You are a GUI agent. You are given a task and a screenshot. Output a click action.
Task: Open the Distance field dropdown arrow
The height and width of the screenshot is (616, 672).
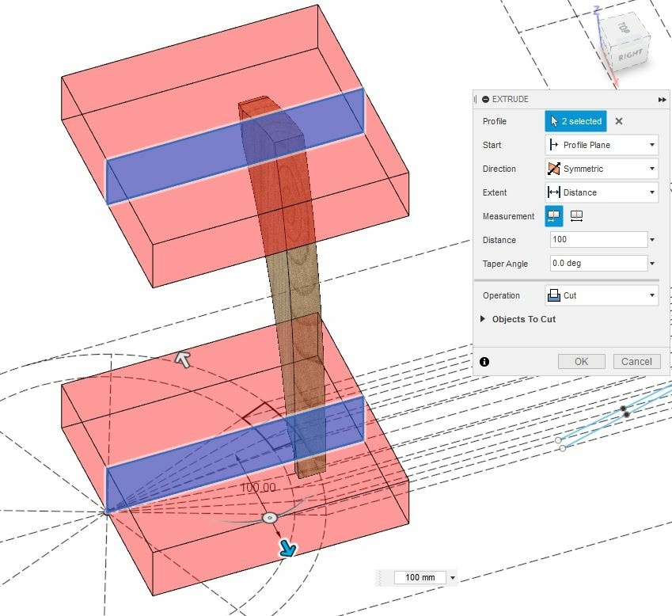652,240
